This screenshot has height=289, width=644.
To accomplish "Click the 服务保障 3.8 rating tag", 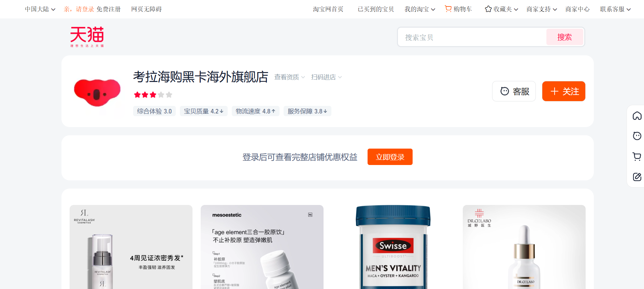I will (x=307, y=111).
